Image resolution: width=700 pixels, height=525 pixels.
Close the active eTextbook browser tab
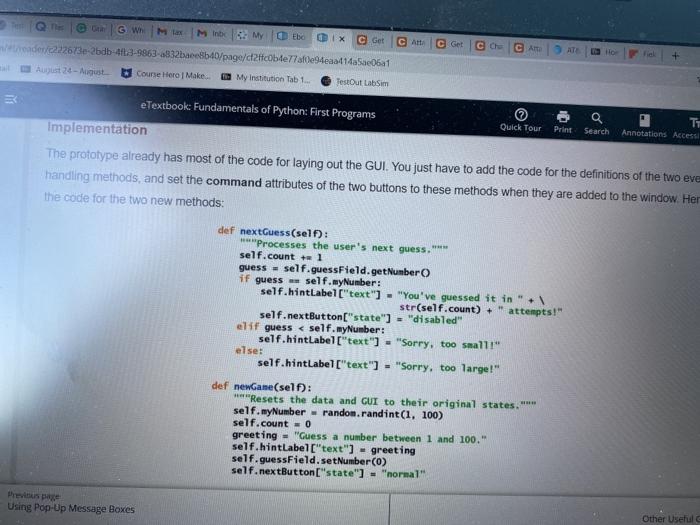coord(342,39)
